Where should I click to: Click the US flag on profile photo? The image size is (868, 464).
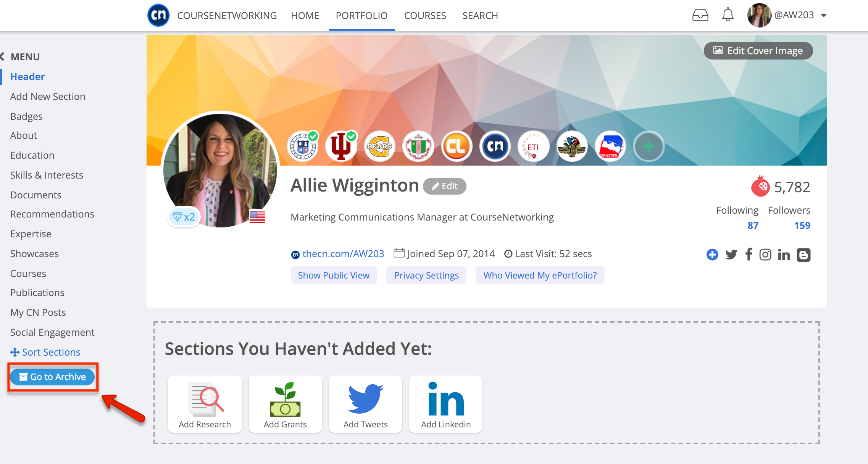[257, 217]
